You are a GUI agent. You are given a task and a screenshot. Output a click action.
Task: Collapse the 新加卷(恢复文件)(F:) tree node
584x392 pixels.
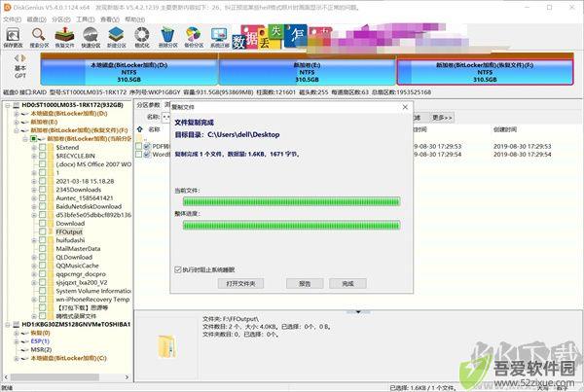[x=16, y=130]
